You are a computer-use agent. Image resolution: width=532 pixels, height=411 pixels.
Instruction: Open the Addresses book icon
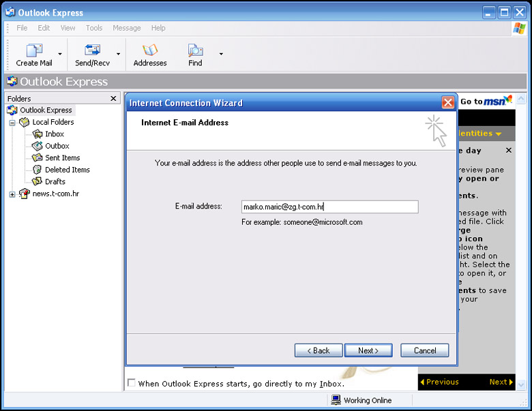tap(150, 50)
